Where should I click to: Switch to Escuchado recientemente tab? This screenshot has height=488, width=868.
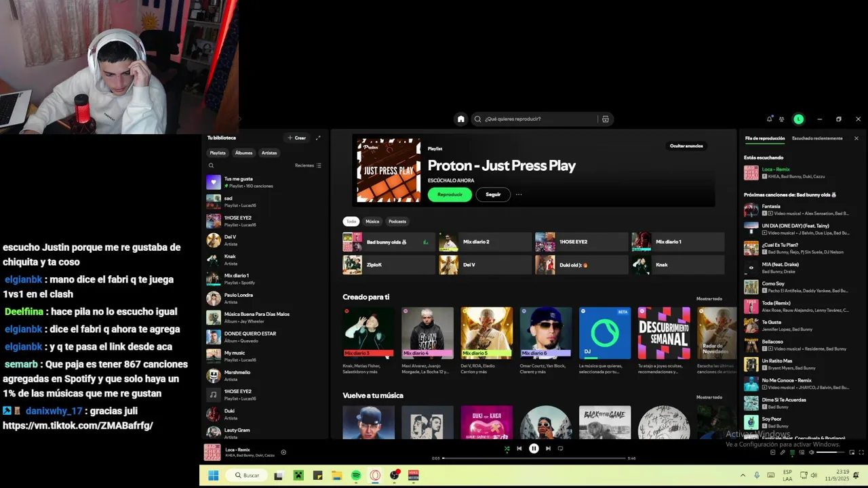coord(817,138)
